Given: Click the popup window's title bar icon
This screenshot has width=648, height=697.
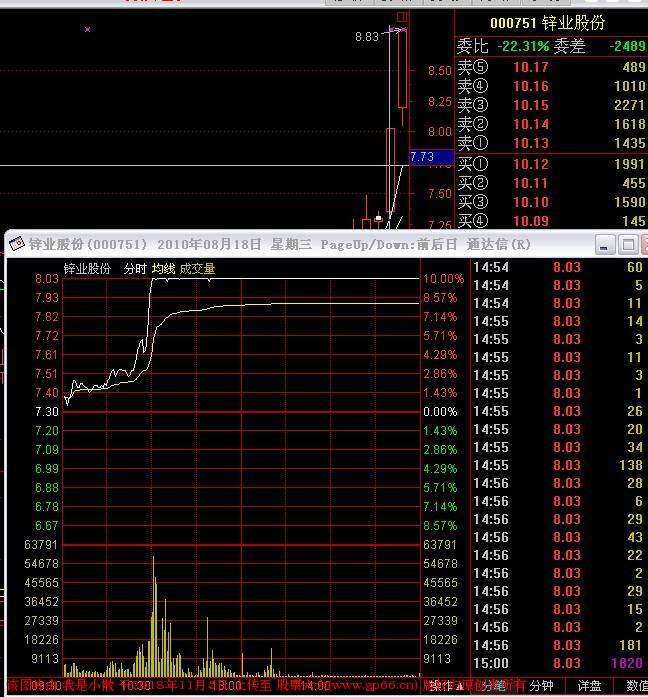Looking at the screenshot, I should 16,244.
